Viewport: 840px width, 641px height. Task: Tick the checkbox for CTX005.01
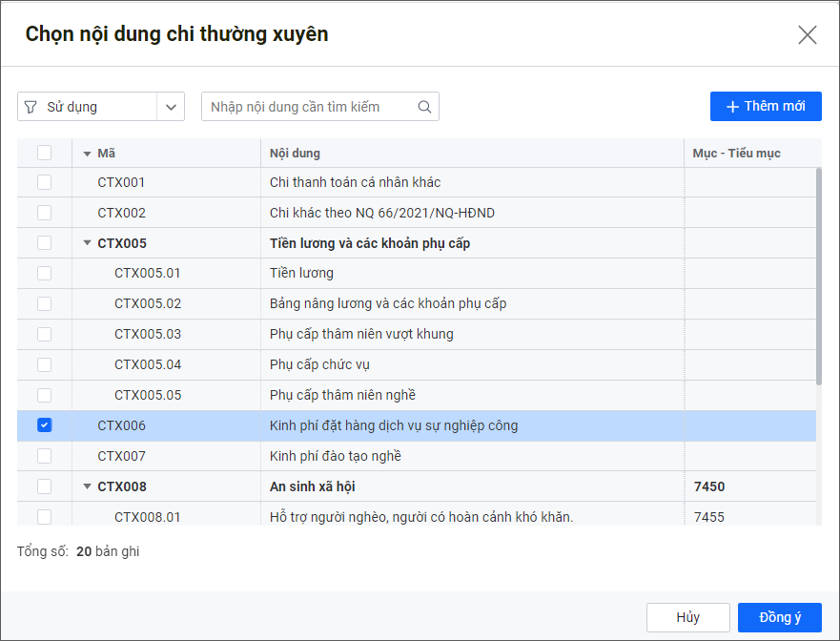(44, 274)
